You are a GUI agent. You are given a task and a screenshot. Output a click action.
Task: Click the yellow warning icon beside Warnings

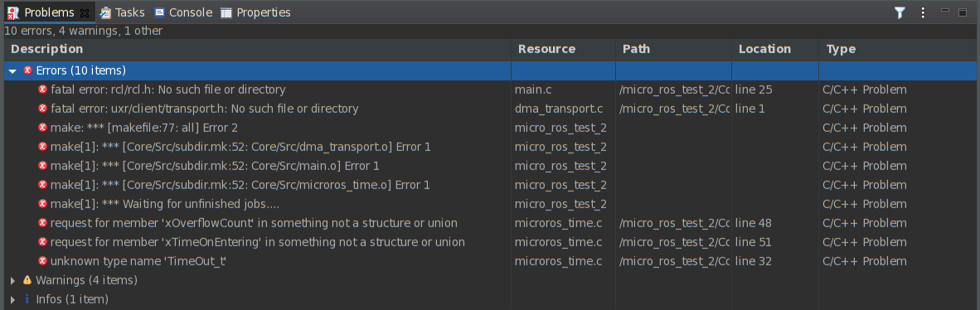pyautogui.click(x=27, y=280)
